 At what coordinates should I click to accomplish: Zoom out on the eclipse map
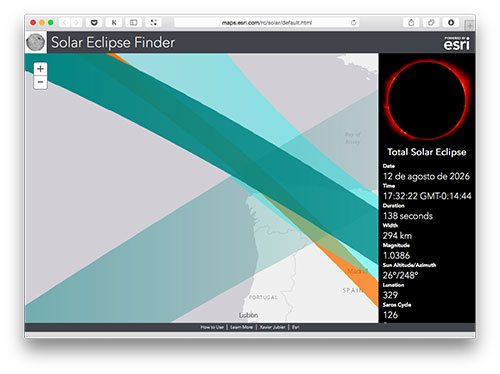[x=40, y=82]
